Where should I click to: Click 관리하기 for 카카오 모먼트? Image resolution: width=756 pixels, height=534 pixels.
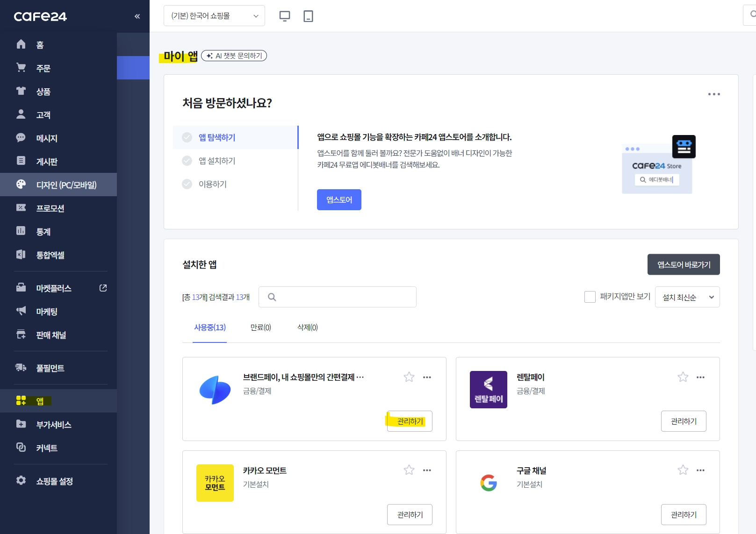[x=410, y=514]
